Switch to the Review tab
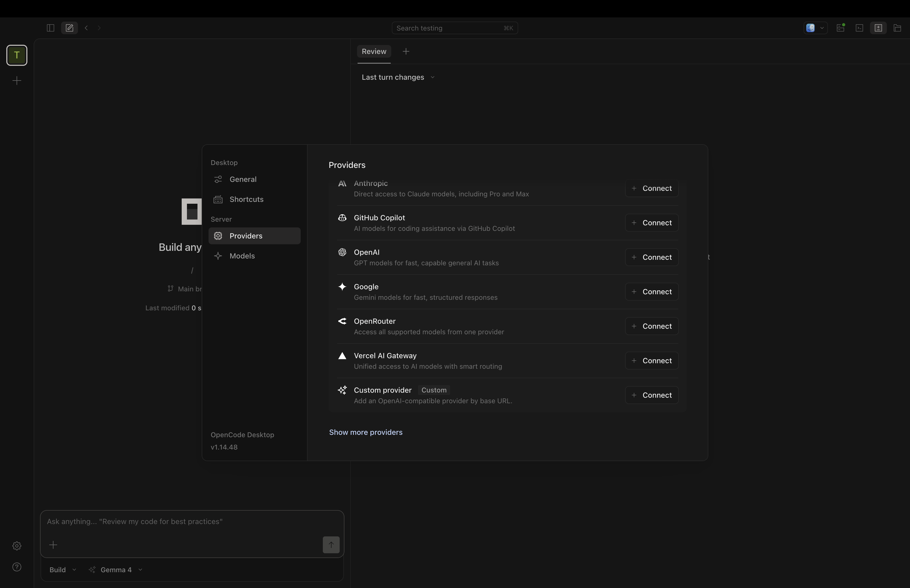Screen dimensions: 910x588 click(374, 52)
